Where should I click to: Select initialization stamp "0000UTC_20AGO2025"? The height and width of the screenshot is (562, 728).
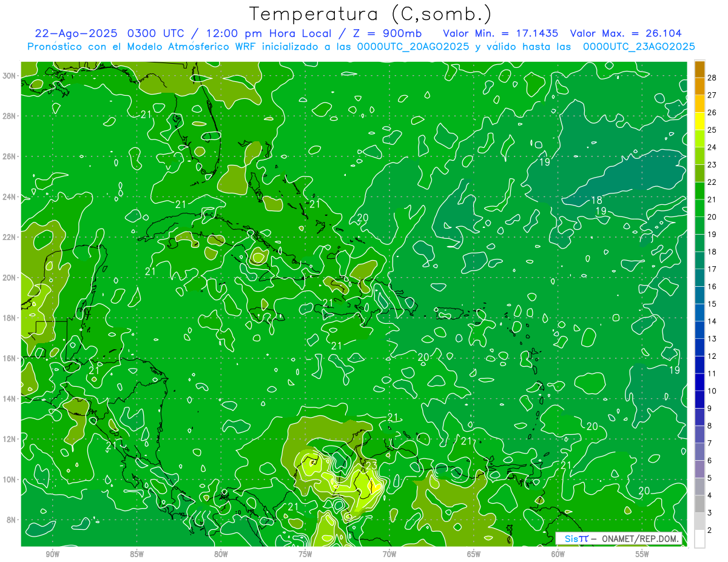[x=413, y=47]
